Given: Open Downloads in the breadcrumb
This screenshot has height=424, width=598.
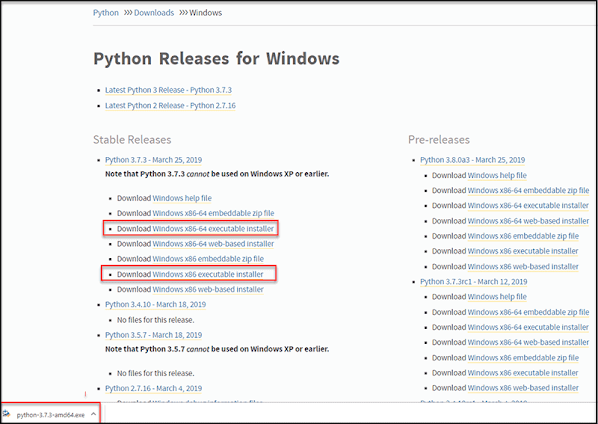Looking at the screenshot, I should tap(154, 13).
